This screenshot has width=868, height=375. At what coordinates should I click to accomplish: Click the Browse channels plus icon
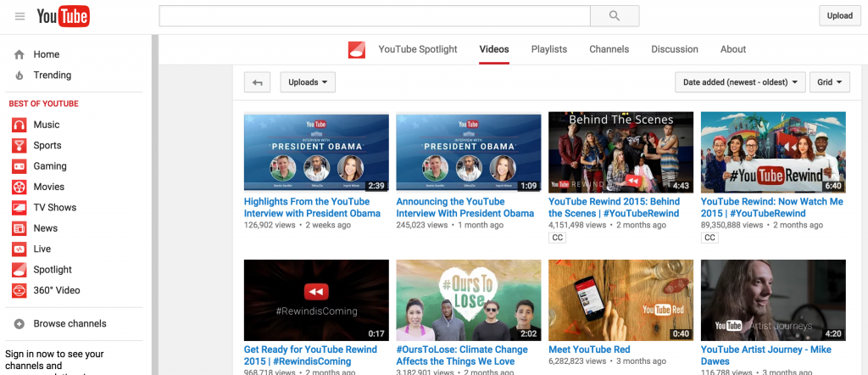coord(19,324)
